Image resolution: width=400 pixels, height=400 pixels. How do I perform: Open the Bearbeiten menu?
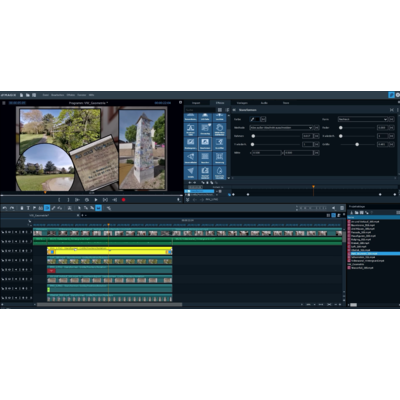coord(57,95)
